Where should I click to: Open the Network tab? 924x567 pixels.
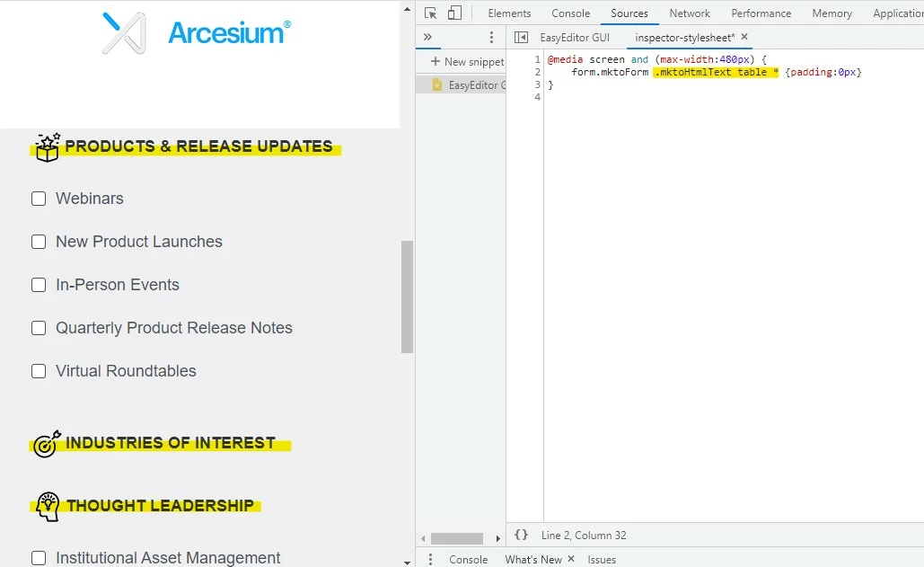(690, 13)
